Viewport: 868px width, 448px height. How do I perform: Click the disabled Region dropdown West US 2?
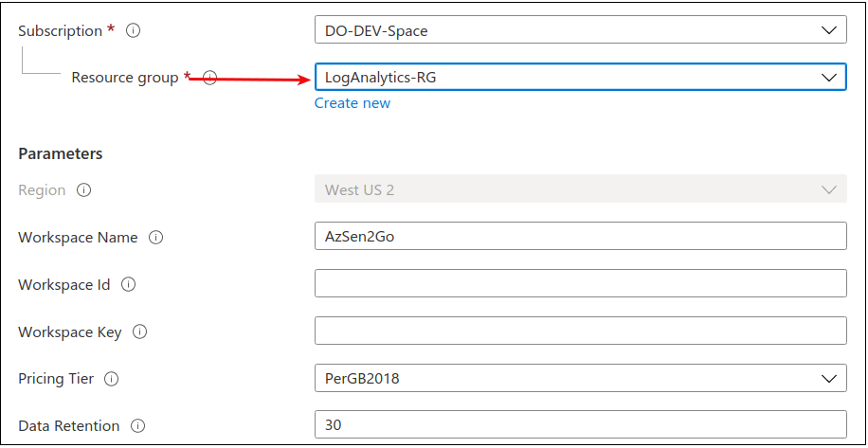click(x=580, y=189)
